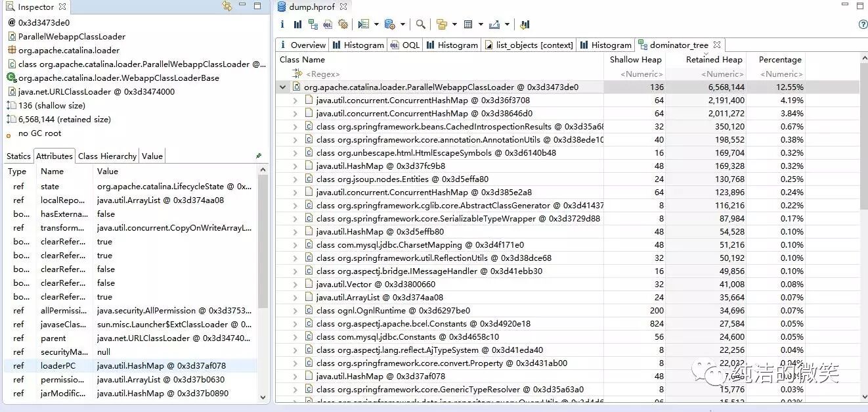Click the Name column header in Inspector
The image size is (868, 412).
[x=64, y=171]
